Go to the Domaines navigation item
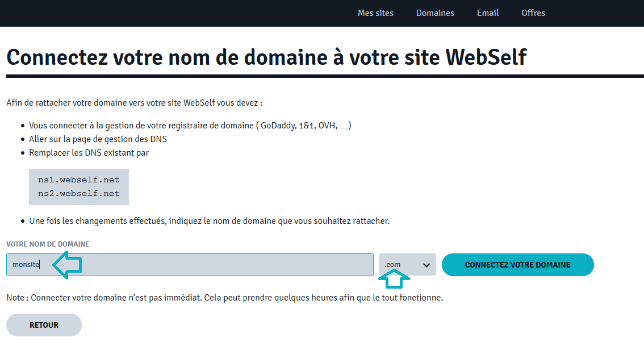644x346 pixels. [435, 13]
